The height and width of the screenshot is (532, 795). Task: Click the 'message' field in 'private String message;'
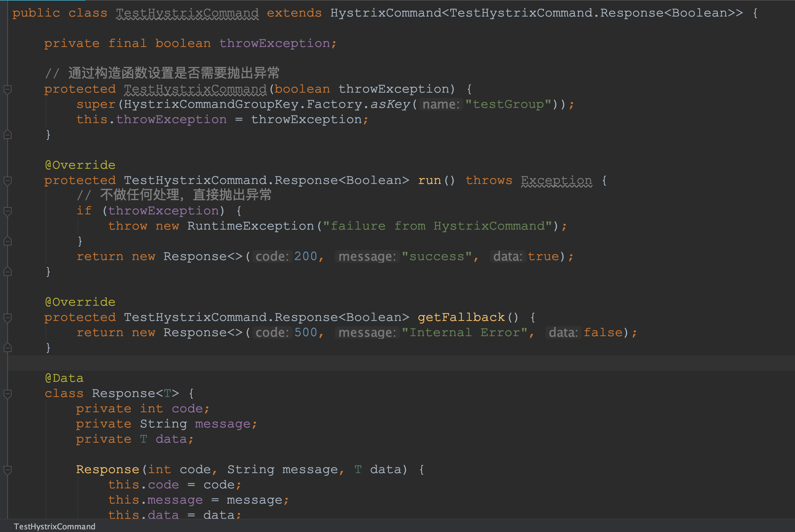click(223, 424)
